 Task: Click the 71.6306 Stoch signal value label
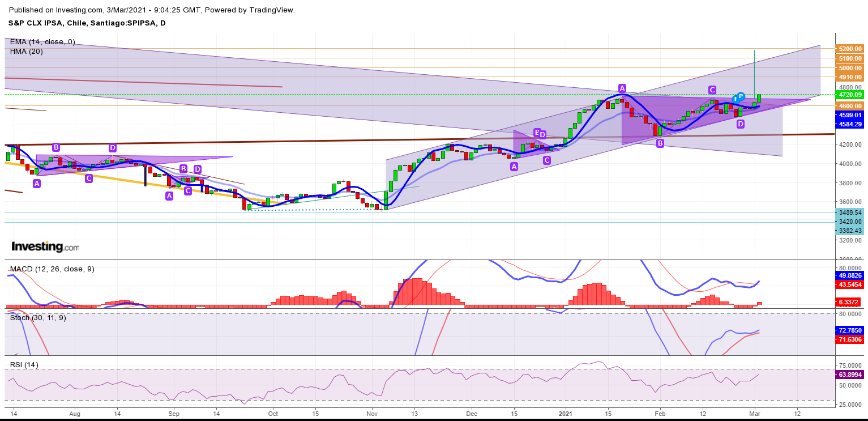coord(850,339)
